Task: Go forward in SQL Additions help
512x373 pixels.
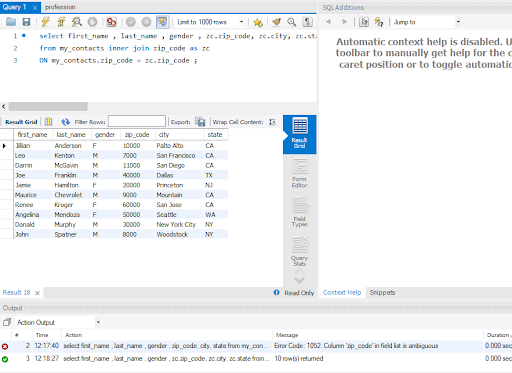Action: coord(345,22)
